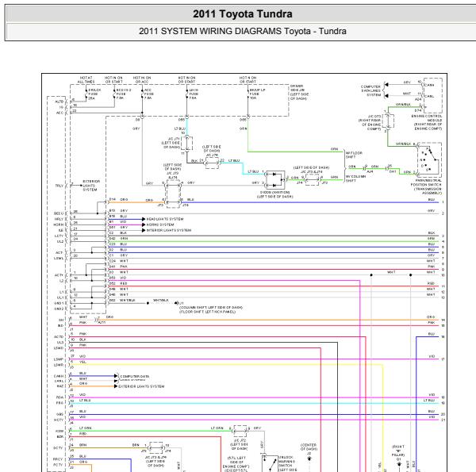
Task: Select the 'W/ COLUMN SHIFT' label
Action: (x=355, y=178)
